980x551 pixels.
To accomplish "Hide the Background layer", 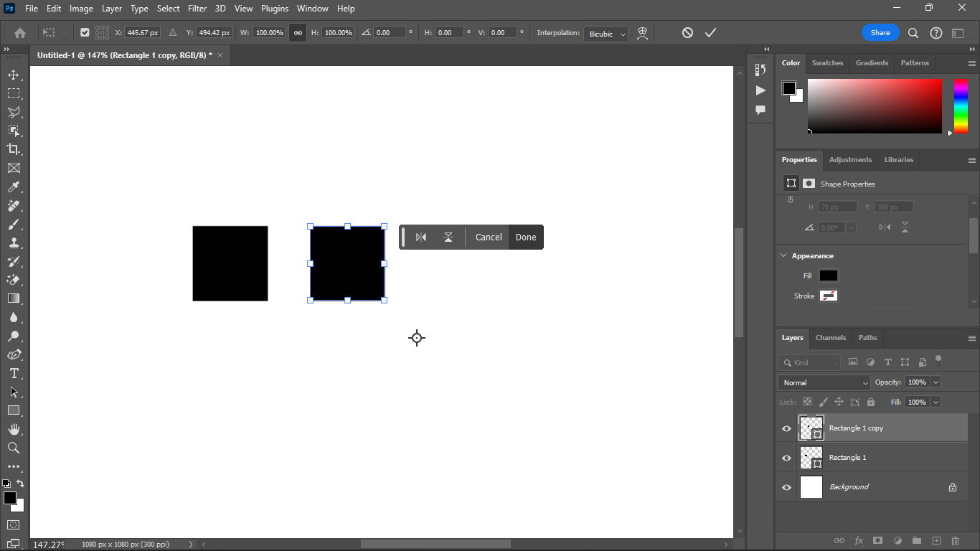I will 786,486.
